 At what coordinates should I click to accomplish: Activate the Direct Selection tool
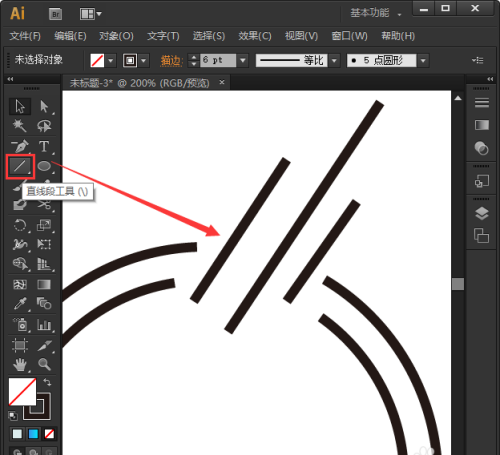pos(44,107)
